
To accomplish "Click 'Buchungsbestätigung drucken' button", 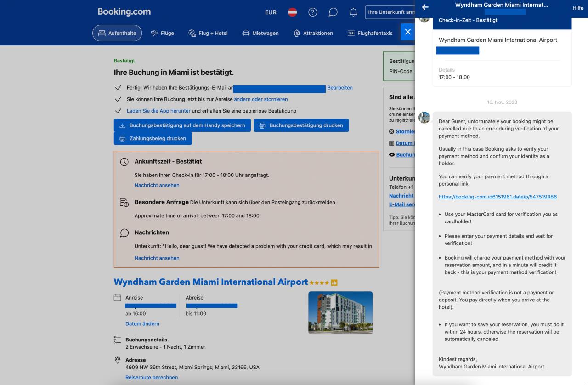I will click(x=301, y=125).
